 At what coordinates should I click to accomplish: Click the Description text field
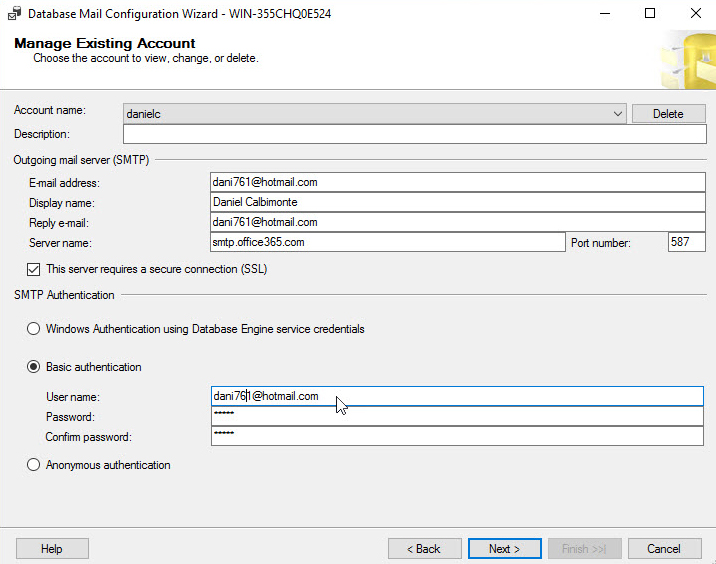click(414, 134)
